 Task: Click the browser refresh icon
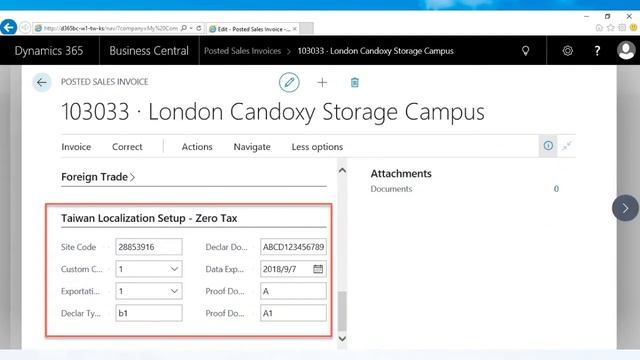pos(199,28)
